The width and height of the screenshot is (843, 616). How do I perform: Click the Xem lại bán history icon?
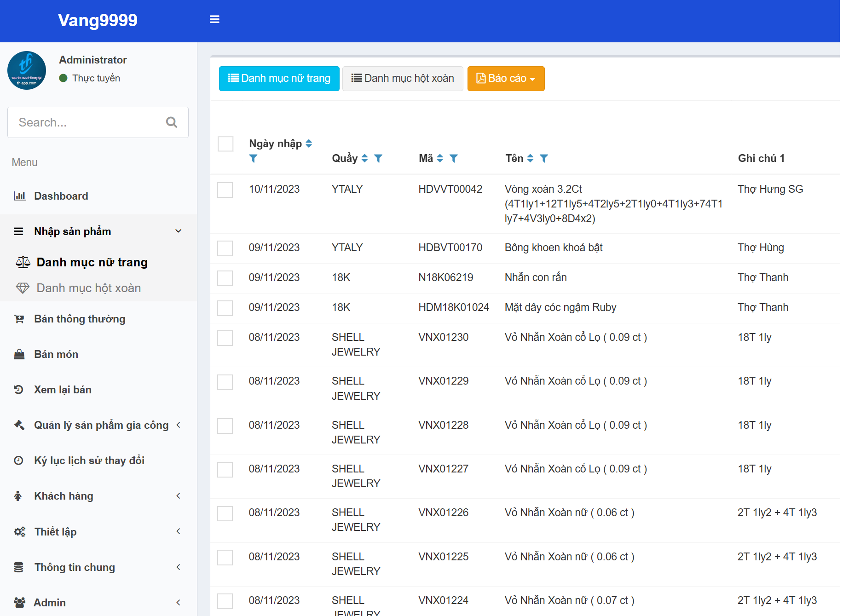tap(18, 390)
